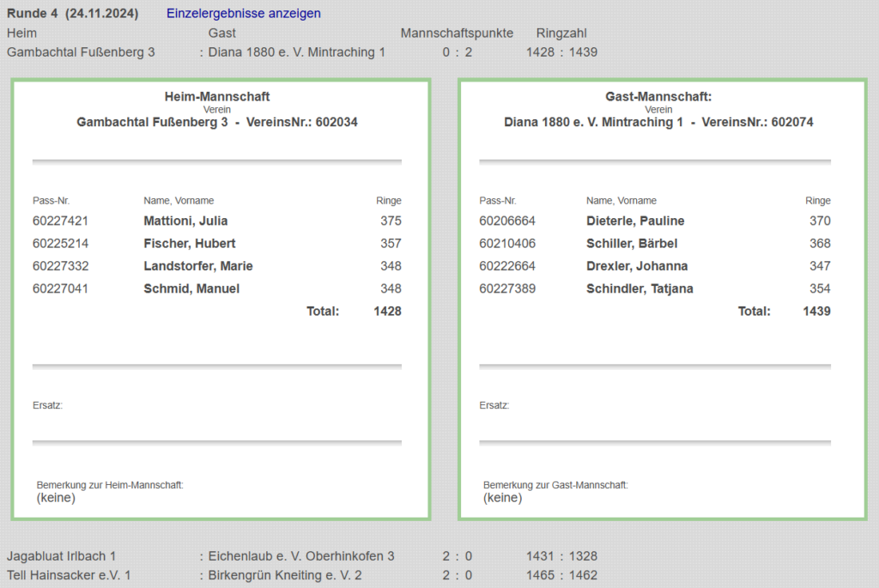The image size is (879, 588).
Task: Click on Schmid, Manuel entry
Action: coord(191,288)
